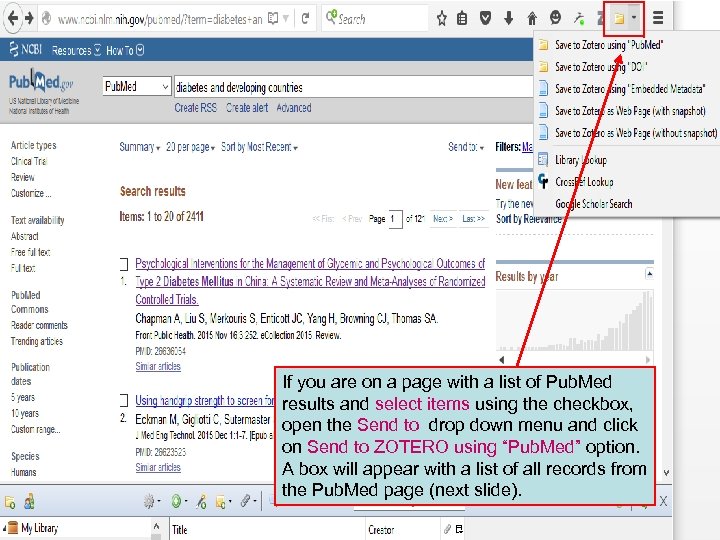Slide Results by year chart left arrow
This screenshot has height=540, width=720.
point(501,360)
